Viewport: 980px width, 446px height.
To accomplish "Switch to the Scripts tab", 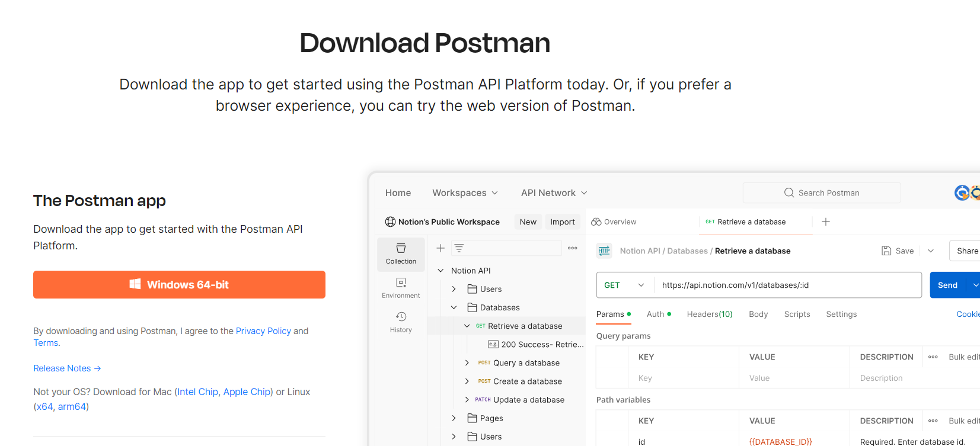I will tap(797, 315).
